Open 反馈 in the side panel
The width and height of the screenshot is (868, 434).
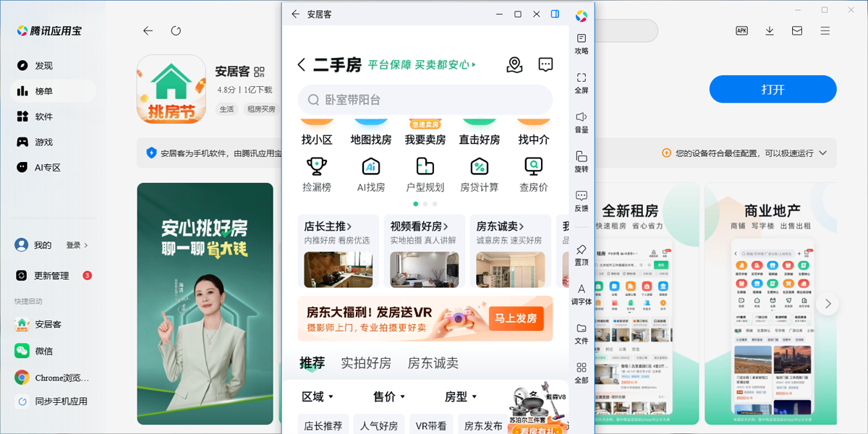tap(582, 201)
